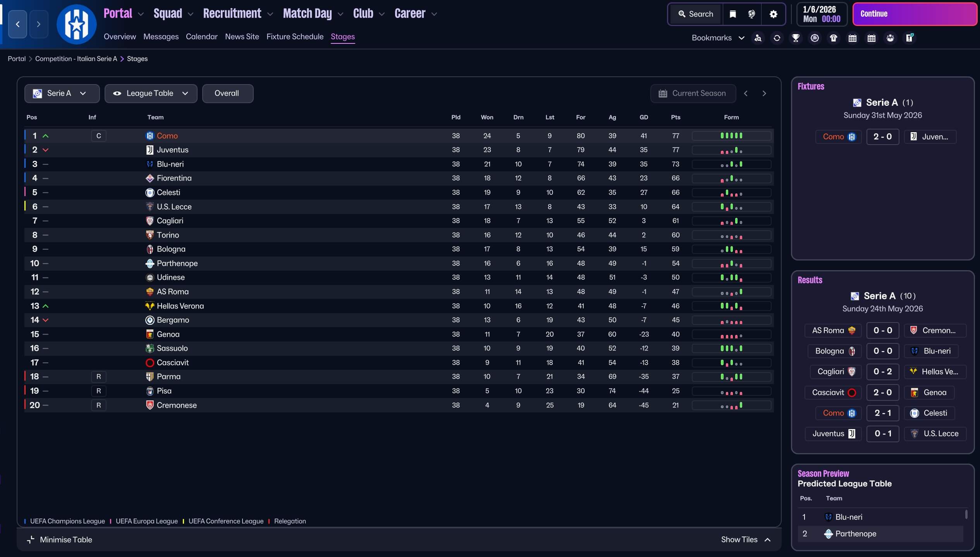Click the globe world icon
The image size is (980, 557).
pos(751,14)
